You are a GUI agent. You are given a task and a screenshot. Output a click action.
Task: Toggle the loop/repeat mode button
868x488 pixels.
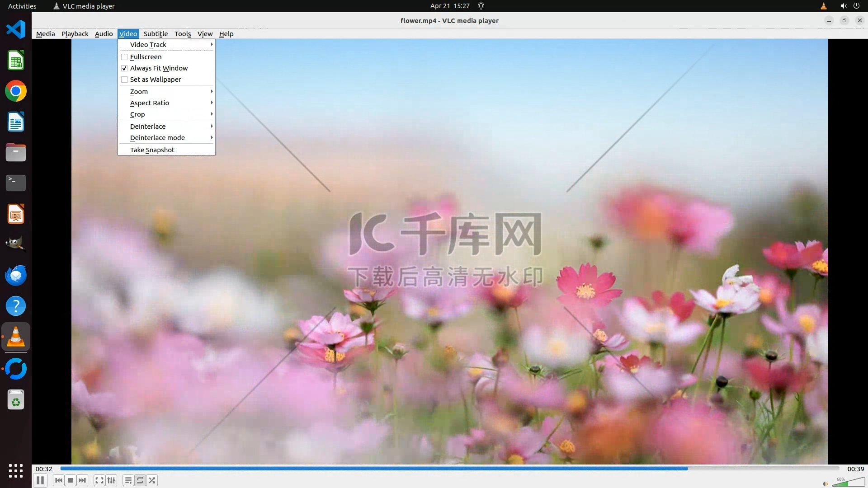[140, 480]
